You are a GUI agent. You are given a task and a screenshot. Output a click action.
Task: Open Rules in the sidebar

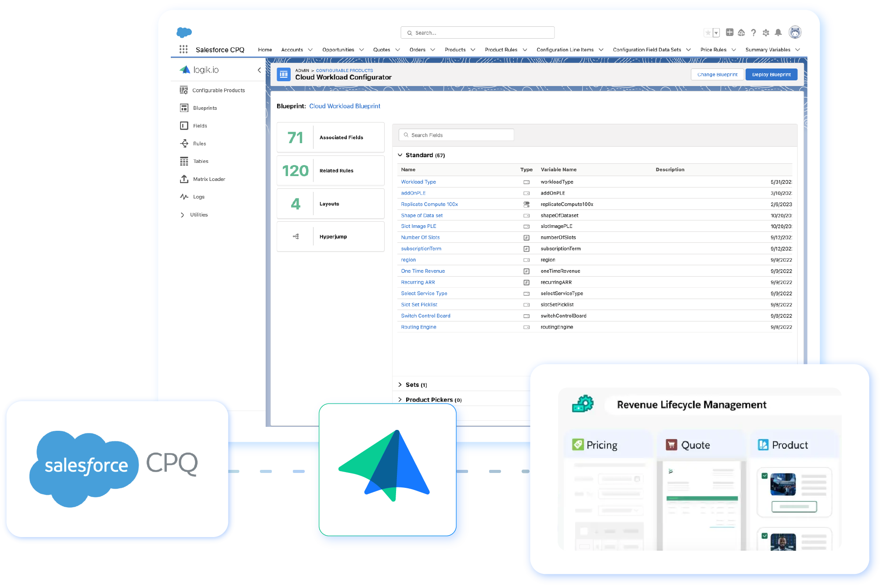(x=193, y=144)
